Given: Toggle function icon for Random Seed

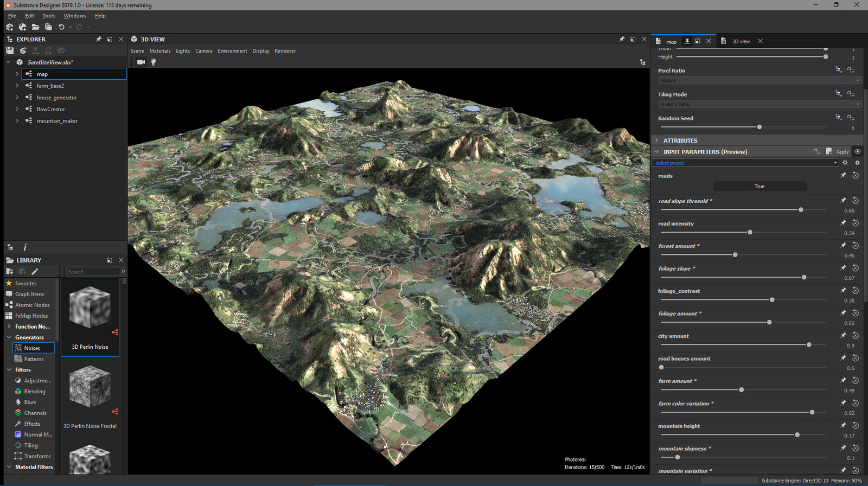Looking at the screenshot, I should [x=851, y=118].
